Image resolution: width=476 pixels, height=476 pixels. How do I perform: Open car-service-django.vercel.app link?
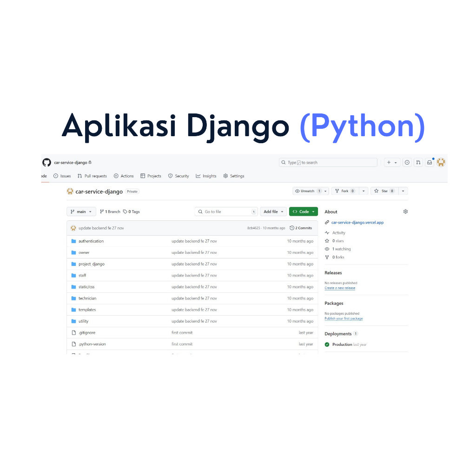(x=357, y=223)
